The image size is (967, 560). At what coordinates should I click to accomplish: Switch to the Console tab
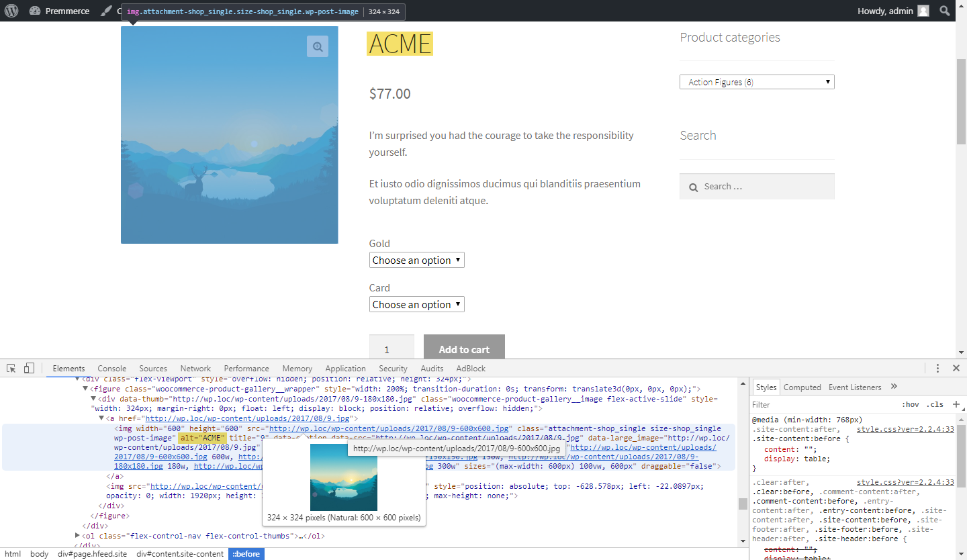tap(112, 368)
